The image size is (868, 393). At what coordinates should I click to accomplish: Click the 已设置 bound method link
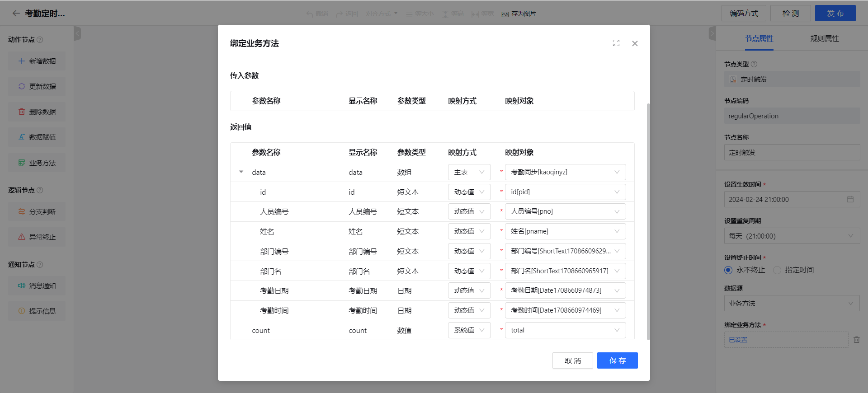pos(738,340)
